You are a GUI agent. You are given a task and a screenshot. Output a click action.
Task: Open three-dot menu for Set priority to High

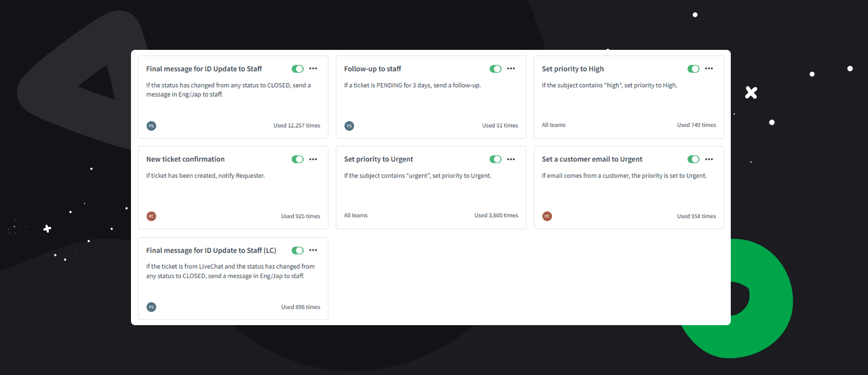pos(709,69)
